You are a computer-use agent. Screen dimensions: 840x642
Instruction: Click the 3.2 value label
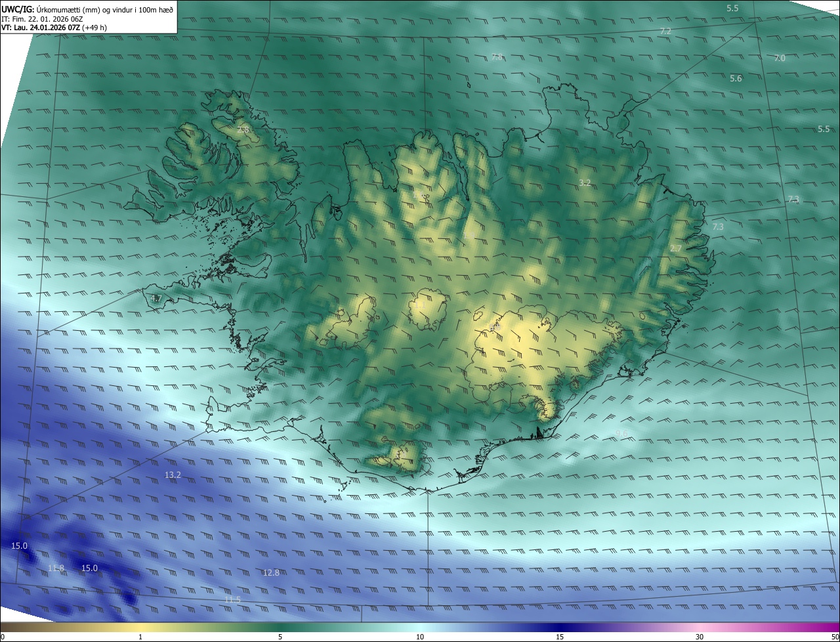pyautogui.click(x=585, y=182)
